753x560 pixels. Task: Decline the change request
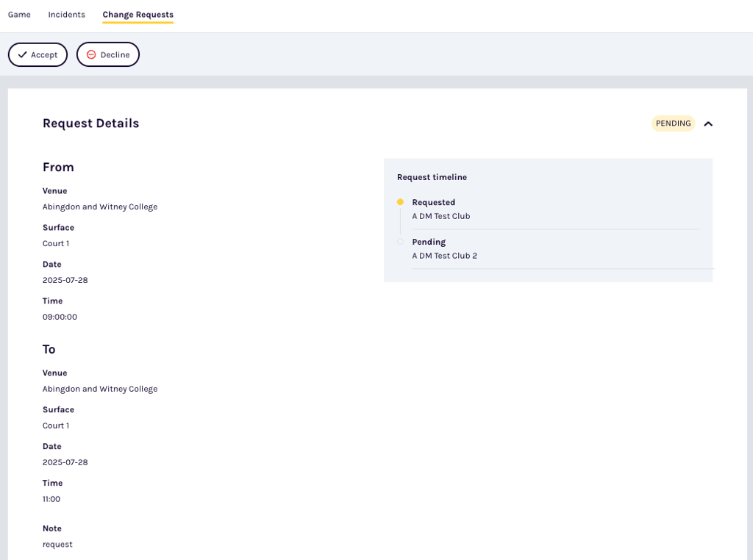coord(108,55)
